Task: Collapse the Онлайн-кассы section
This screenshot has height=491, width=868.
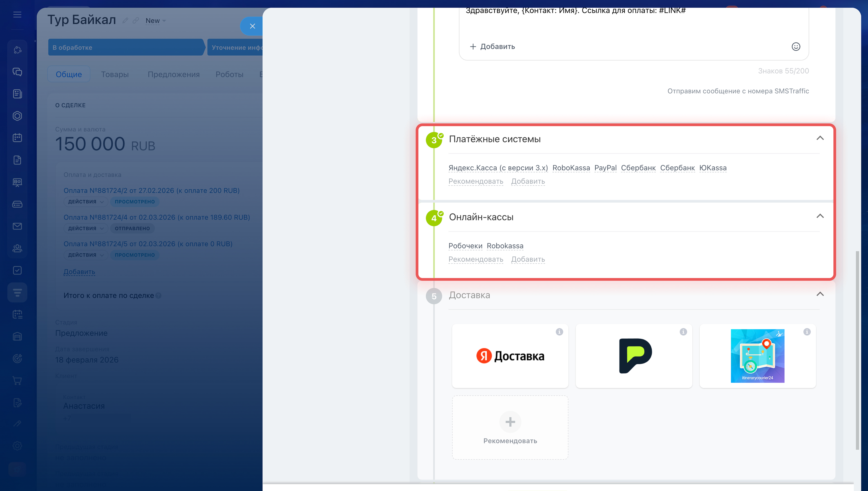Action: coord(820,216)
